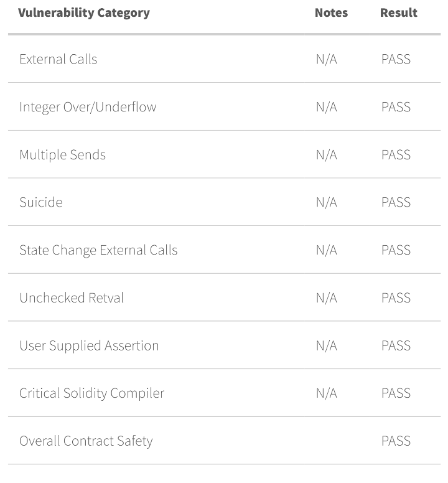Click PASS result for Unchecked Retval

396,298
